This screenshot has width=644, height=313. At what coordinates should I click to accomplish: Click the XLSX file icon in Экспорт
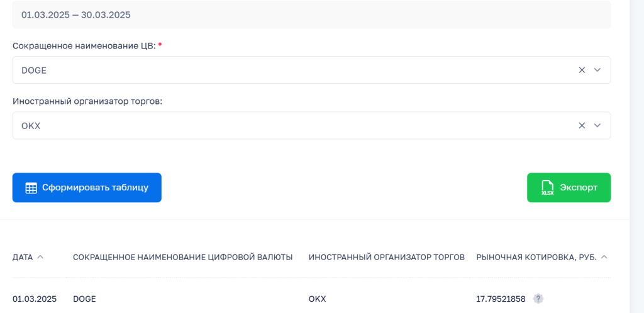tap(547, 188)
